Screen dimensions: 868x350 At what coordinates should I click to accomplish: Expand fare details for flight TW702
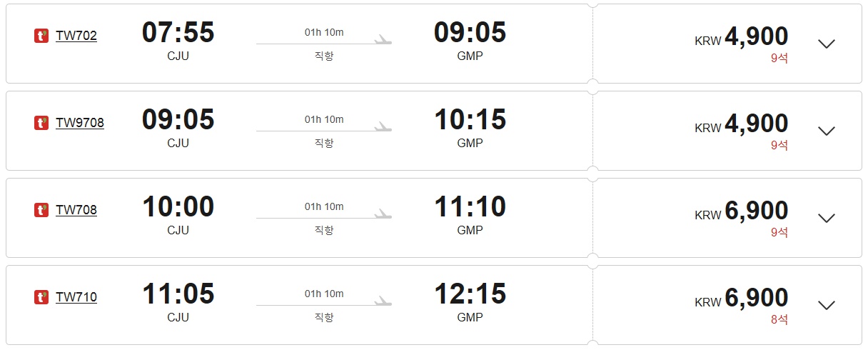pos(826,44)
